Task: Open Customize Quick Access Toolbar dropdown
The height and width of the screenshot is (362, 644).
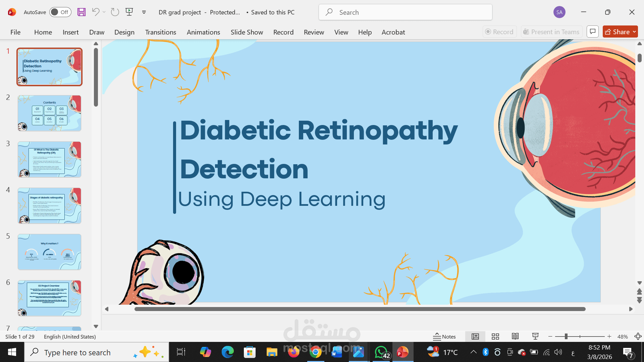Action: tap(144, 12)
